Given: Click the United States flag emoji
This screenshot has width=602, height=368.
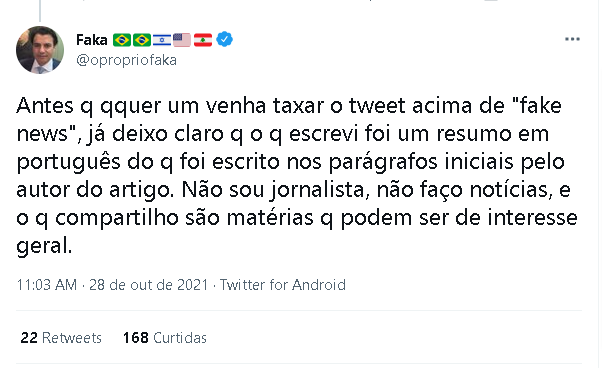Looking at the screenshot, I should pos(182,40).
